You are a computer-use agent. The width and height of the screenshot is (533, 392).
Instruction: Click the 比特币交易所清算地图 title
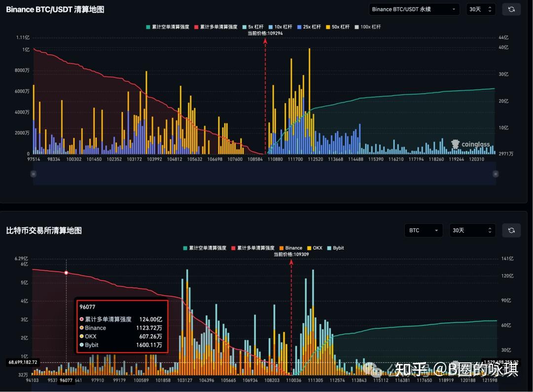point(44,231)
